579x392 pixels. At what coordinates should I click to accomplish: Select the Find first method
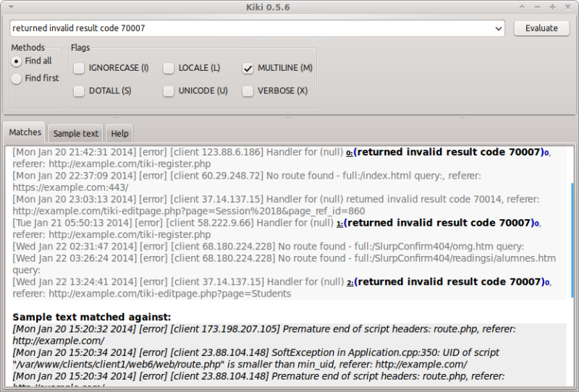16,78
